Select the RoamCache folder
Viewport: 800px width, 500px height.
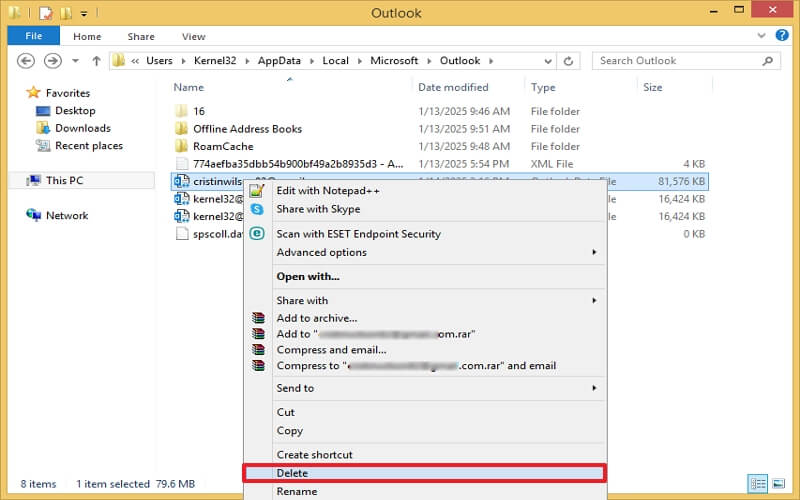pyautogui.click(x=223, y=146)
